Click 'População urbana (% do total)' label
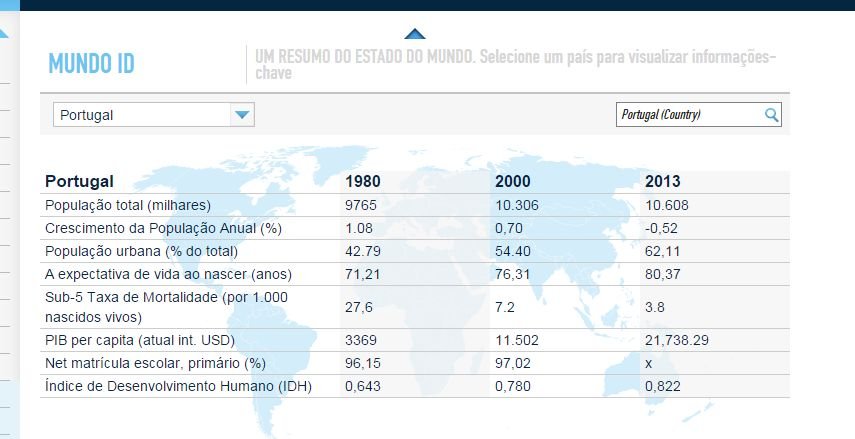 (141, 251)
